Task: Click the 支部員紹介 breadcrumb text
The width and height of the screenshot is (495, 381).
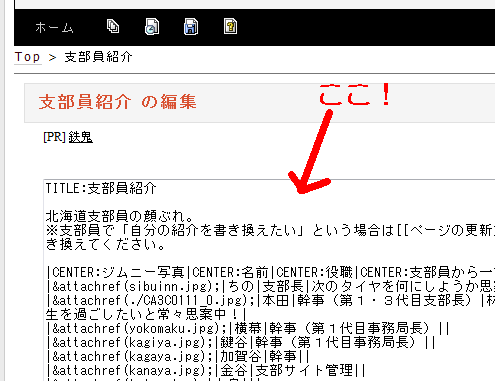Action: (98, 57)
